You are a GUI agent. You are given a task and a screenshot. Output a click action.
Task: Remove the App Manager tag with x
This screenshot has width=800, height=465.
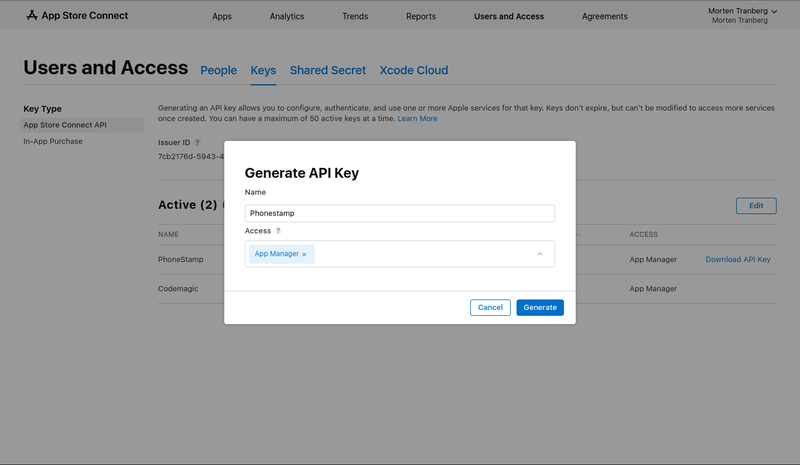(x=304, y=254)
